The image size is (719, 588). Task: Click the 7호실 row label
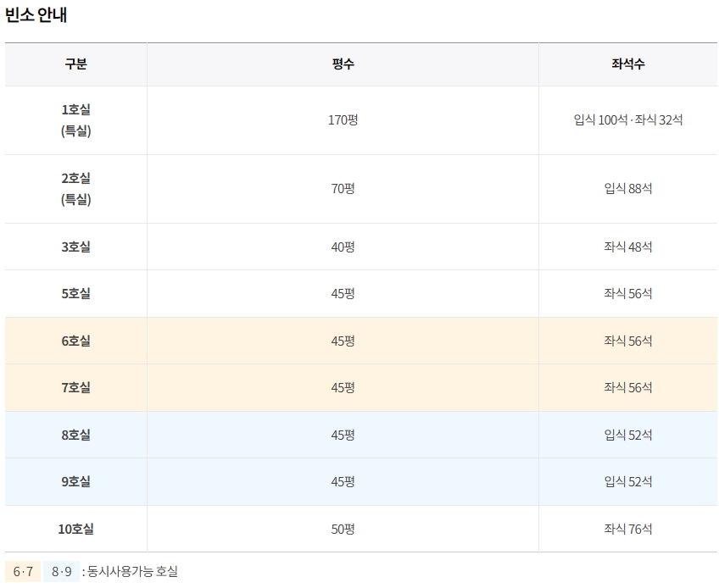(x=75, y=388)
